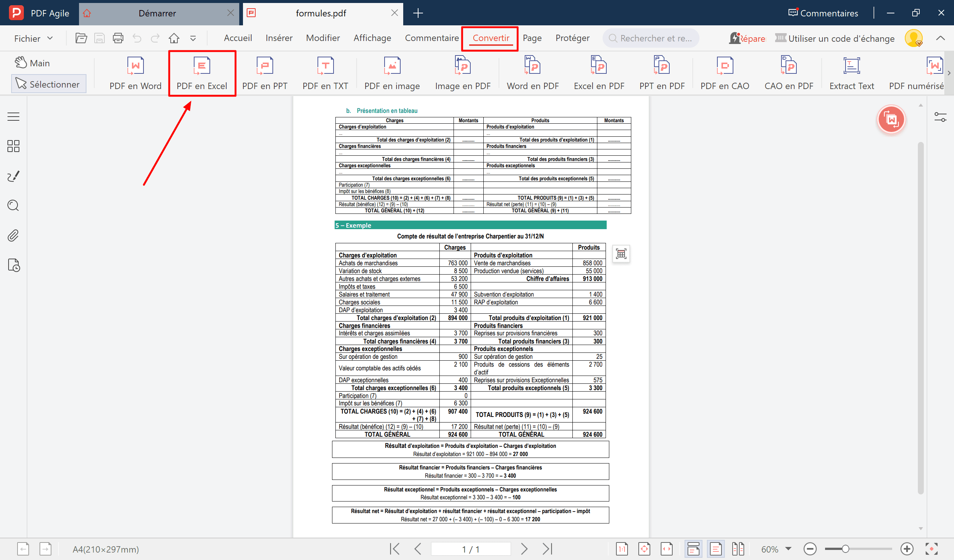The height and width of the screenshot is (560, 954).
Task: Collapse the ribbon with chevron
Action: pyautogui.click(x=940, y=38)
